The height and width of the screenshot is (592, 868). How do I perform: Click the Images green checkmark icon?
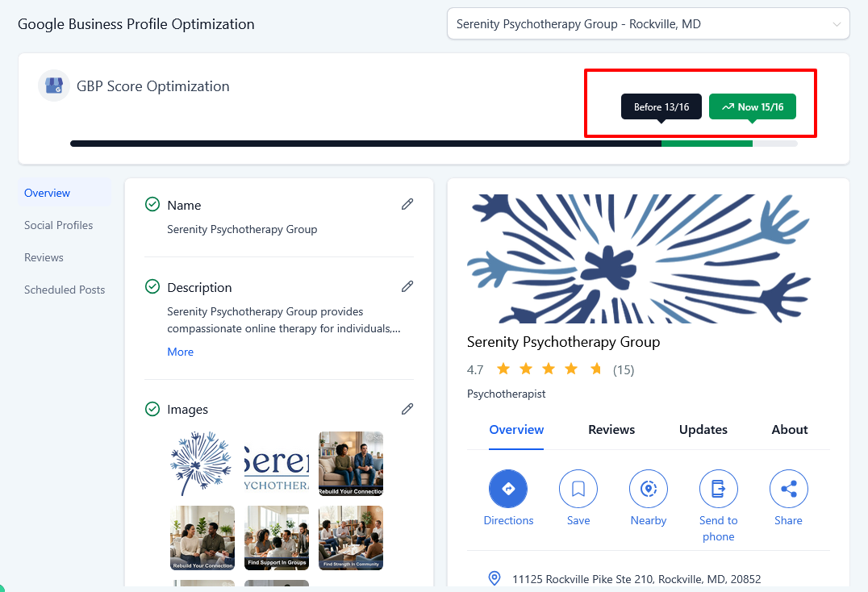[x=152, y=409]
